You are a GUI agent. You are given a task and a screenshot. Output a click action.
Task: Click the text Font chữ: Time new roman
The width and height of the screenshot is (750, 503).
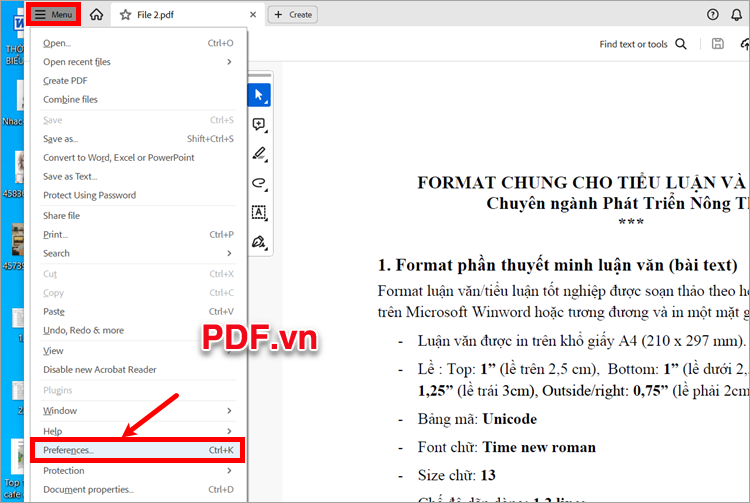[507, 447]
